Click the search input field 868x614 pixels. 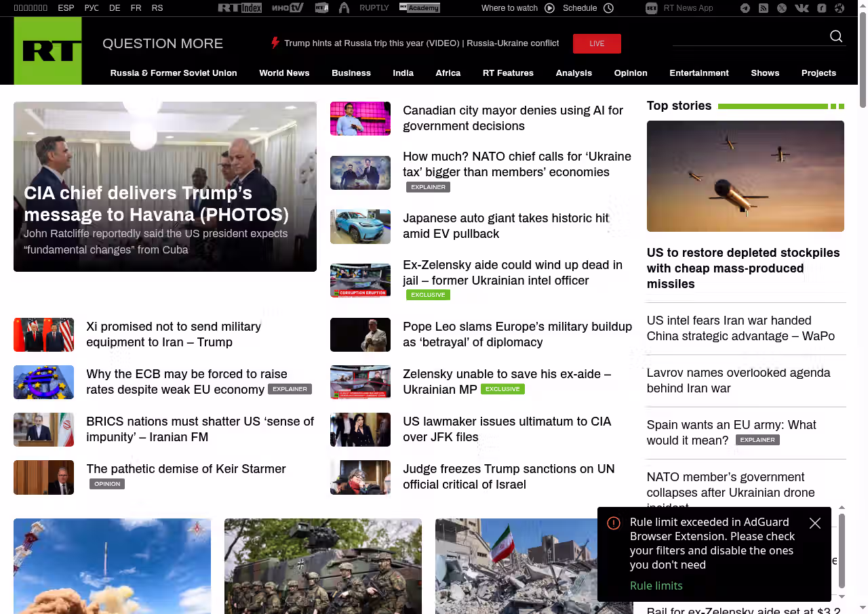coord(749,37)
